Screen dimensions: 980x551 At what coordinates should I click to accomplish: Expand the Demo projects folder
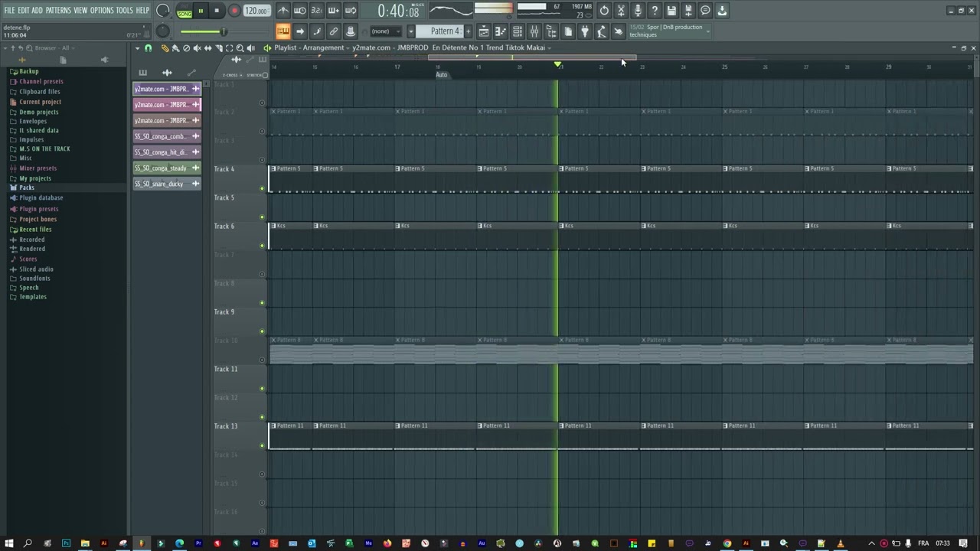[38, 112]
